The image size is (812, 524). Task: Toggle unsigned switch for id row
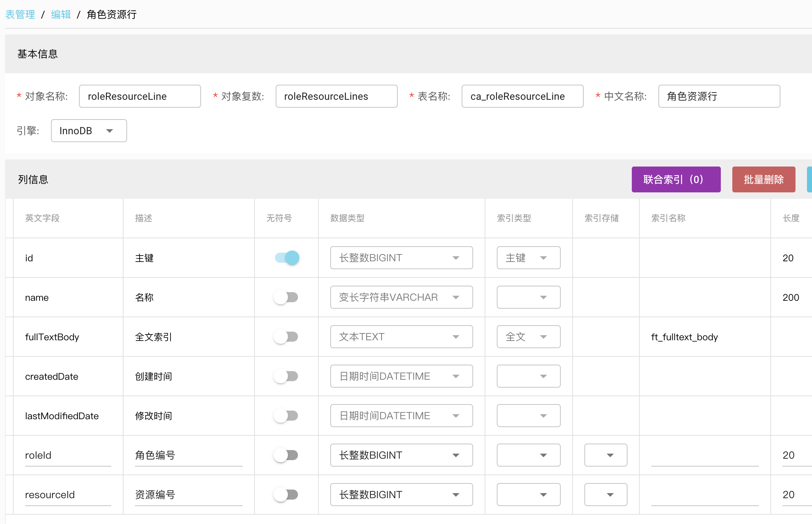[x=287, y=258]
